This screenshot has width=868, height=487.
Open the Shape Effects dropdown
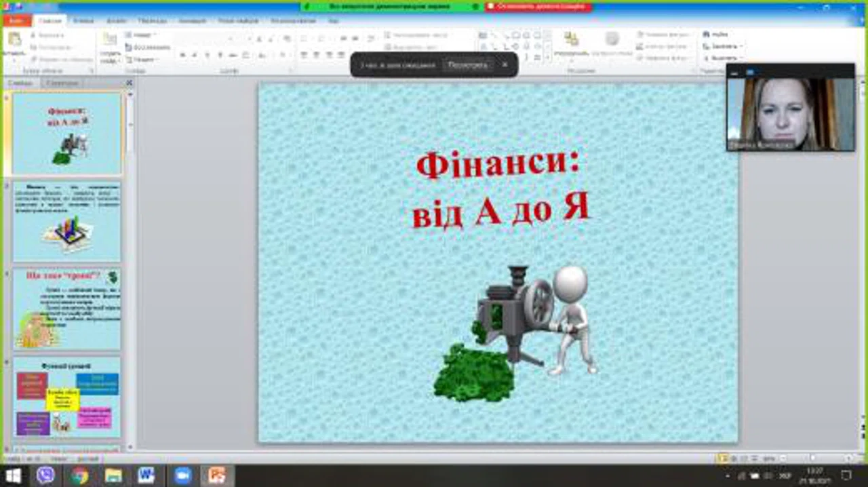(664, 58)
